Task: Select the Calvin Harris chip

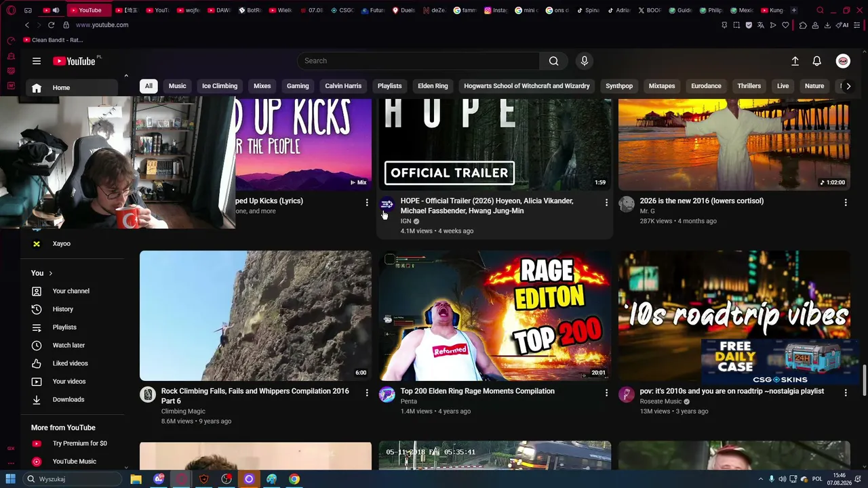Action: point(343,86)
